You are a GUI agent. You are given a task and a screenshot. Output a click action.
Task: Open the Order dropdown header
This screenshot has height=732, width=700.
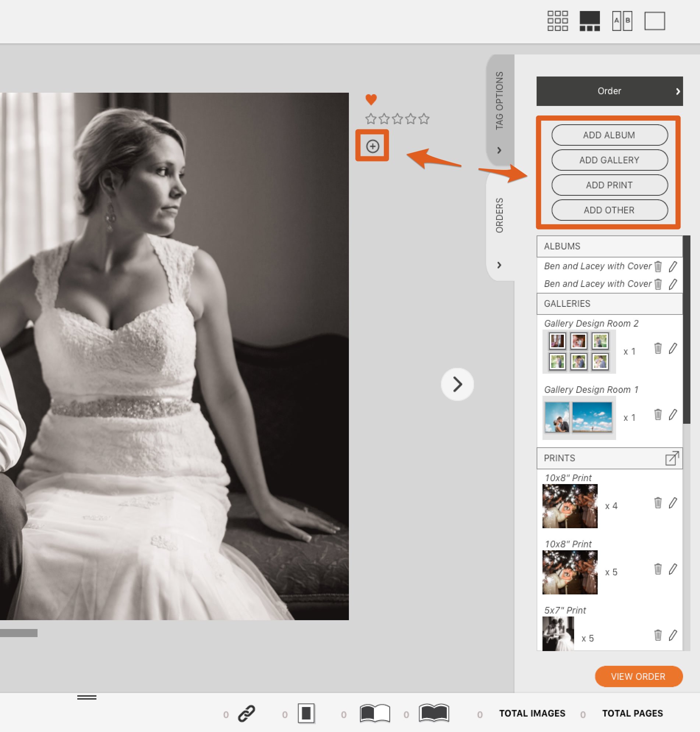click(x=609, y=91)
